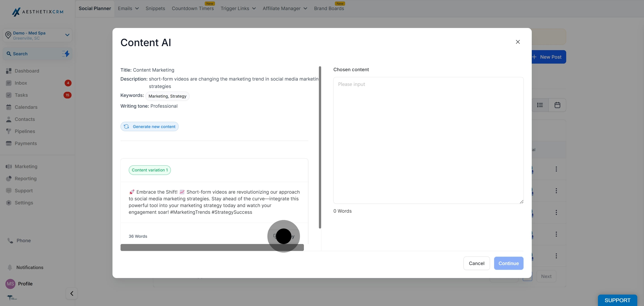Focus the Chosen content text area
This screenshot has height=306, width=644.
[x=428, y=140]
